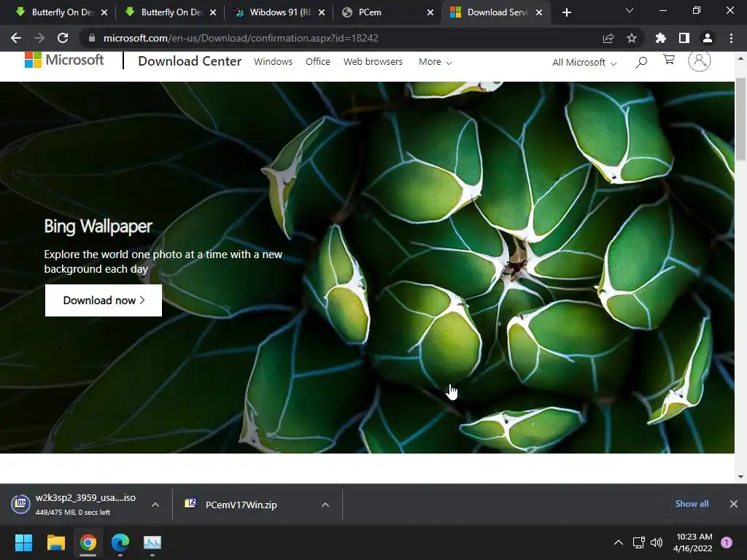Share this page via address bar icon
Screen dimensions: 747x560
608,38
